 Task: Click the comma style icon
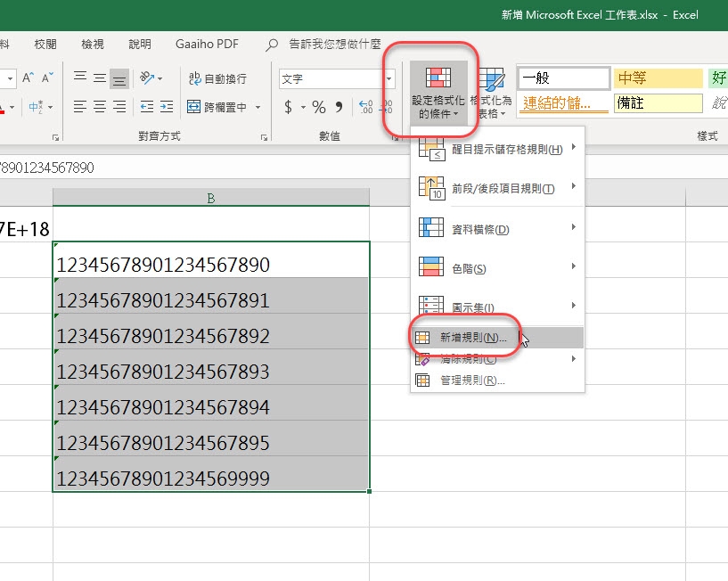(341, 107)
